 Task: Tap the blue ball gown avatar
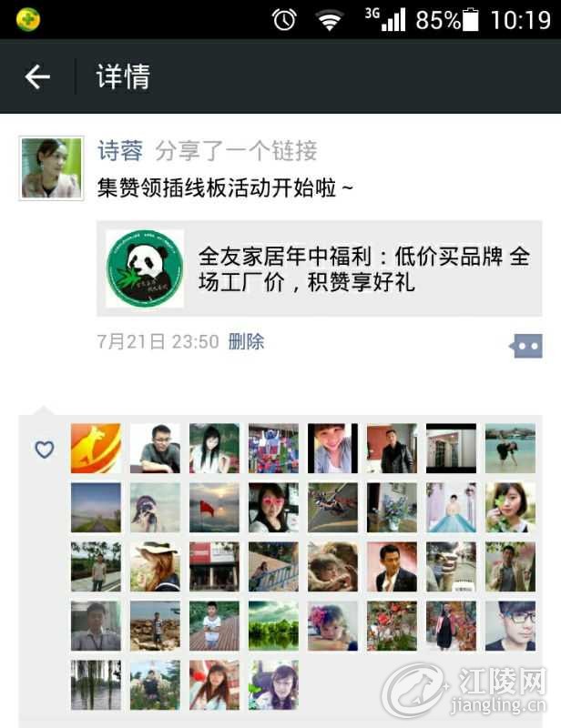452,507
